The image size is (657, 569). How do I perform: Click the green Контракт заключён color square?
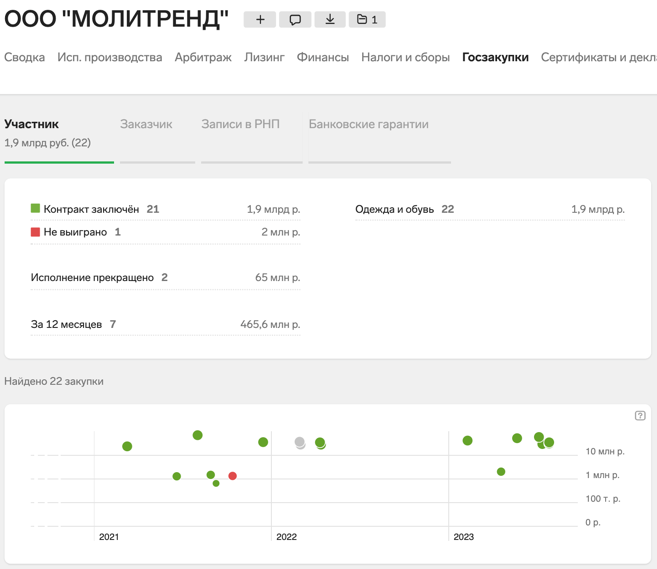(35, 208)
